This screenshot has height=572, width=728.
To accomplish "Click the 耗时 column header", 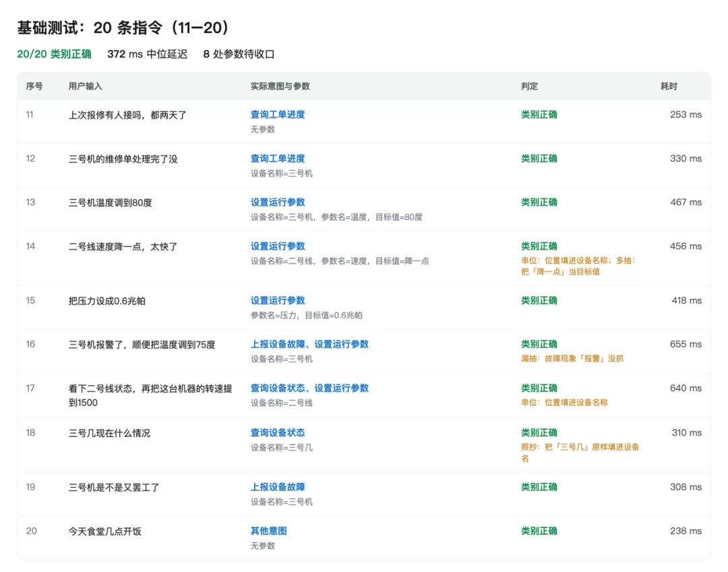I will tap(669, 86).
